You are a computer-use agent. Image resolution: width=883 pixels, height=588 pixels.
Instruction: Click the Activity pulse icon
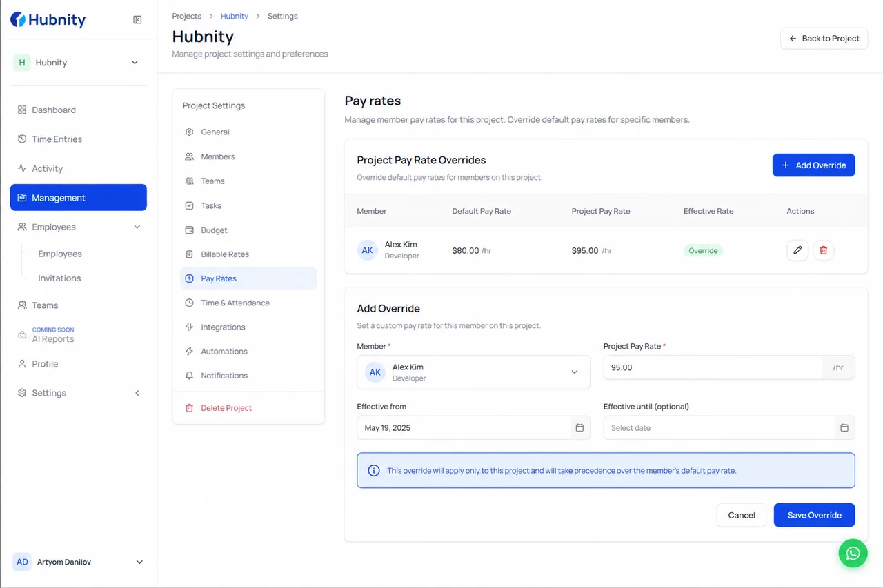[x=22, y=168]
